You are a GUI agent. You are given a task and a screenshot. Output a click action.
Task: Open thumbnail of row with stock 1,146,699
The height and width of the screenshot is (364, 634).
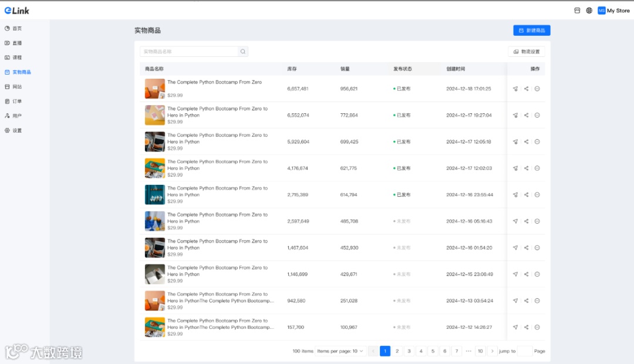[155, 274]
